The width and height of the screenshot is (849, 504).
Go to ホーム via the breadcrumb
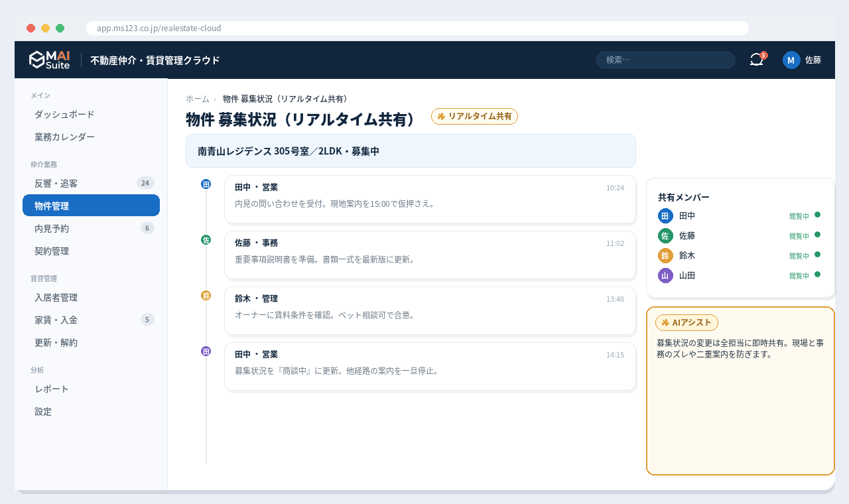pyautogui.click(x=198, y=99)
